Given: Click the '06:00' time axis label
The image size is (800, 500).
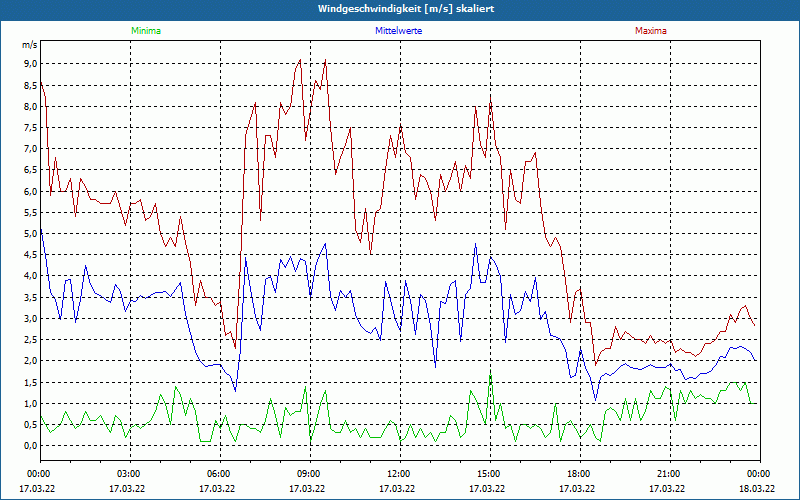Looking at the screenshot, I should coord(220,474).
